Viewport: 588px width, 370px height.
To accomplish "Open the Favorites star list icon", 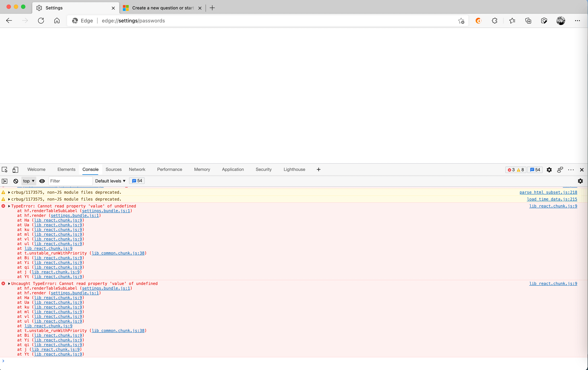I will tap(512, 21).
